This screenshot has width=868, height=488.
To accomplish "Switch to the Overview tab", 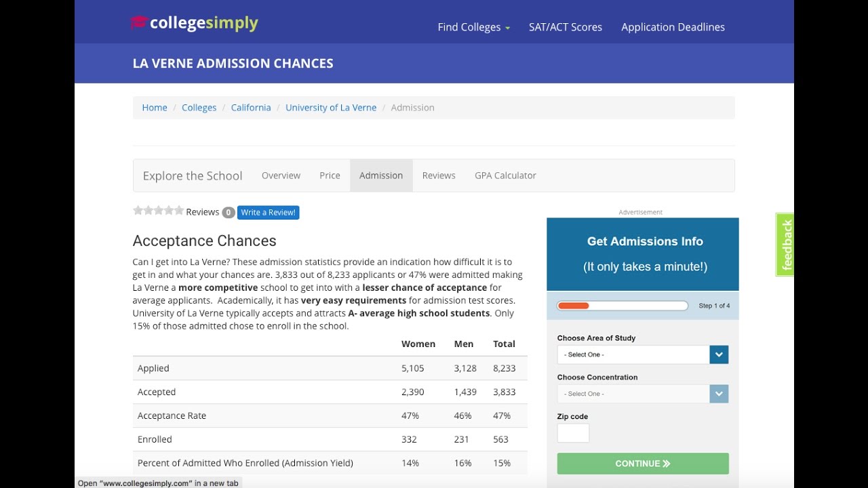I will 281,176.
